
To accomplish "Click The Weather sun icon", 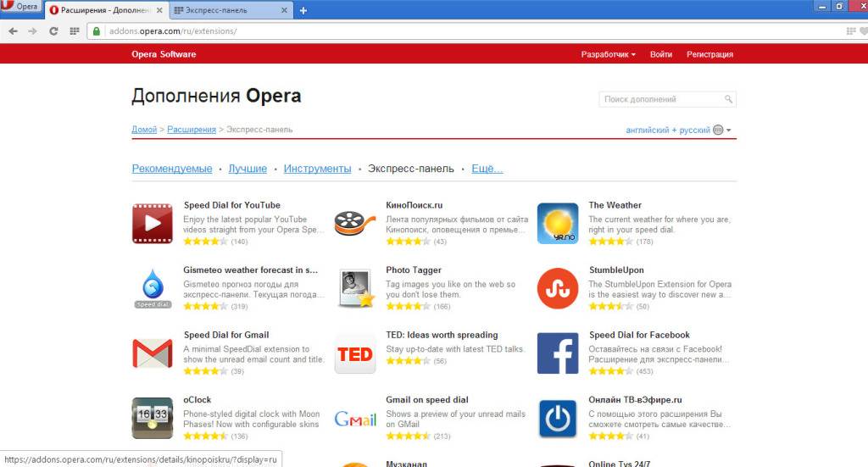I will click(x=558, y=224).
